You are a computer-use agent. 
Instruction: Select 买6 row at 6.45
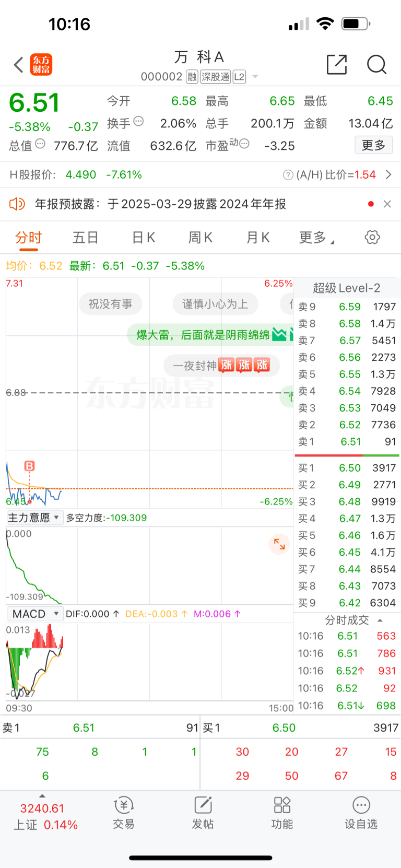pos(347,552)
